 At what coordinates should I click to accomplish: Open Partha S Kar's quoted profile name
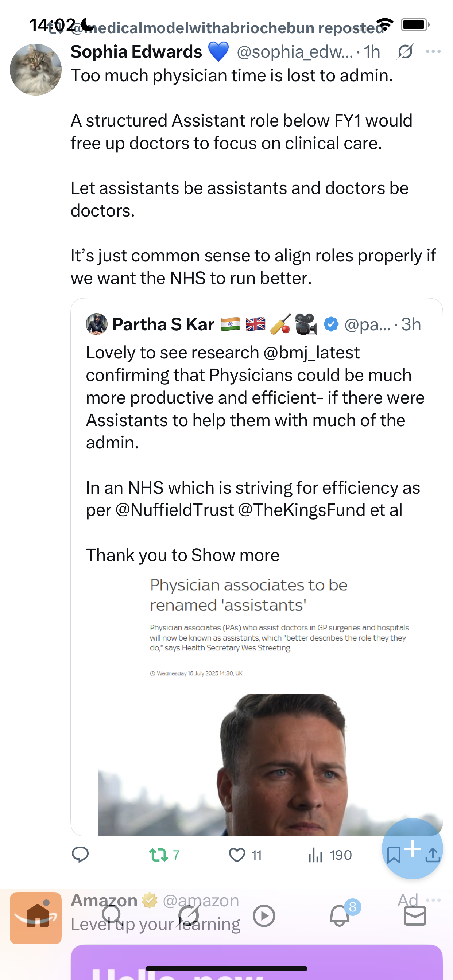pos(163,324)
